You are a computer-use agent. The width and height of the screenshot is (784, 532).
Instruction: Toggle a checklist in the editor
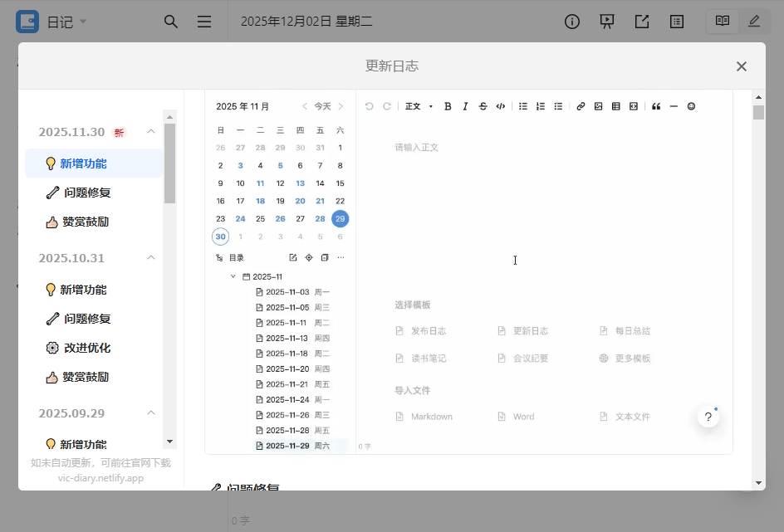(558, 106)
